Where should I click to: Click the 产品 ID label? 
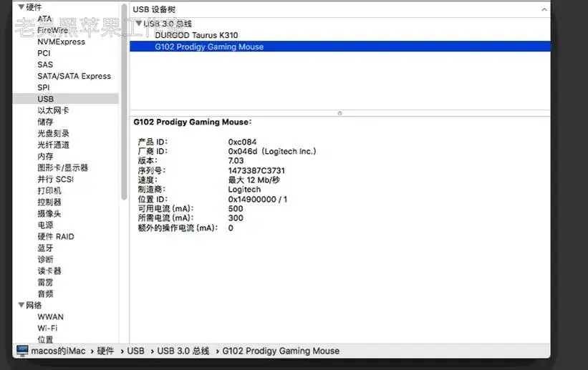click(153, 142)
